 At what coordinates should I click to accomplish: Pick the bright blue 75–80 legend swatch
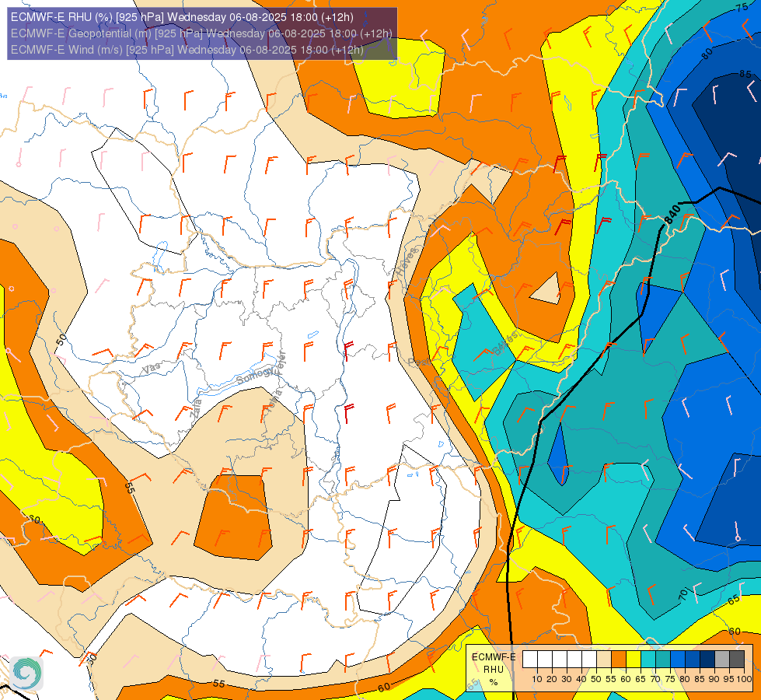click(x=678, y=660)
